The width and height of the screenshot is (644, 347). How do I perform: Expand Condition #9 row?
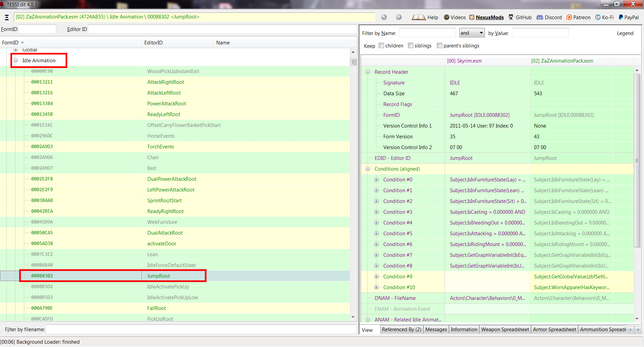376,277
